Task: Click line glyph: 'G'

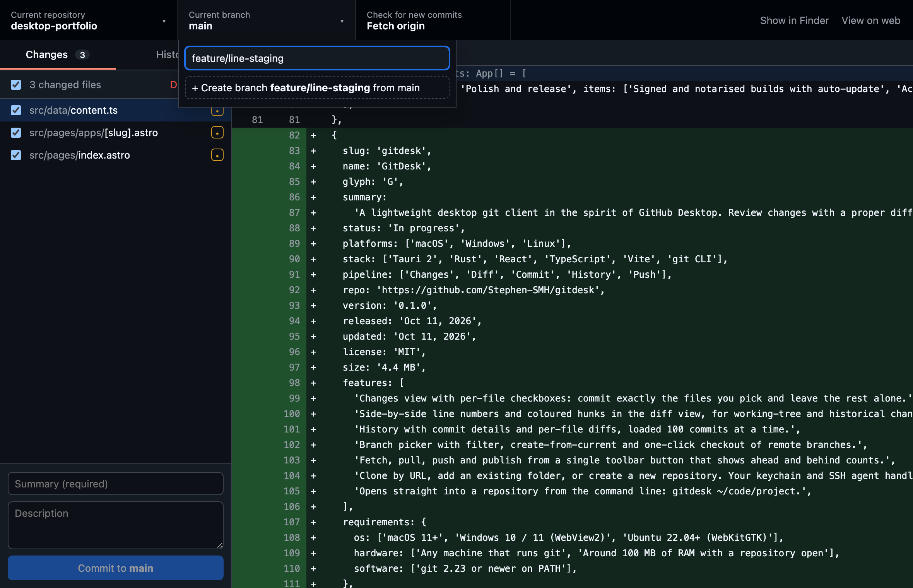Action: [373, 181]
